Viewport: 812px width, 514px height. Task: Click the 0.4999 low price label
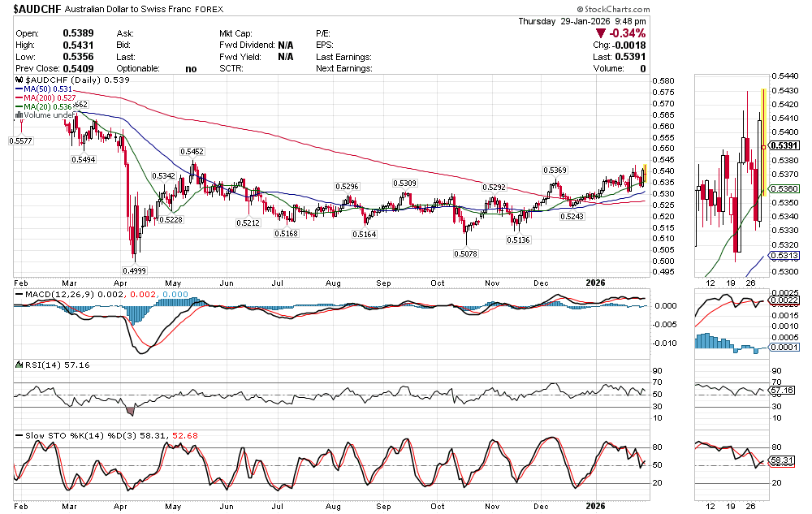point(135,269)
